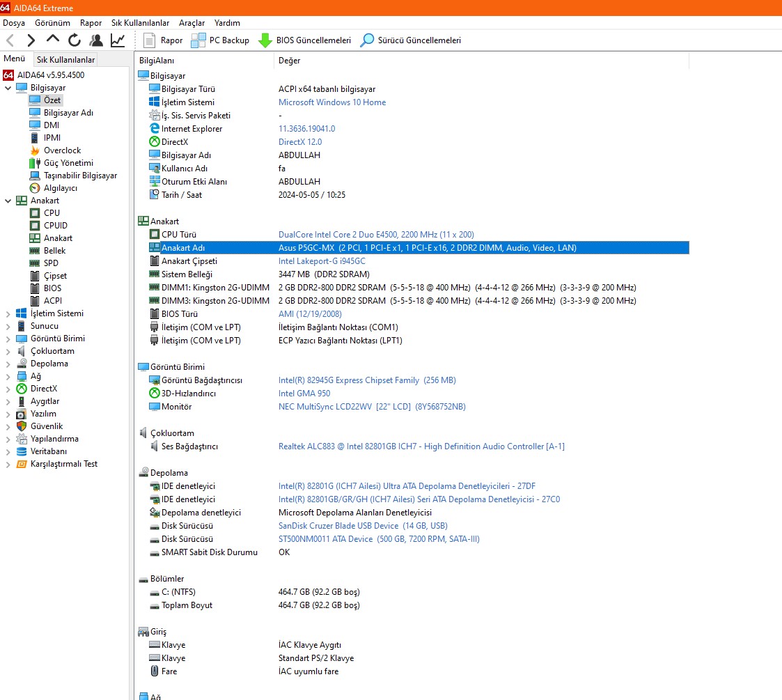Collapse the Bilgisayar tree node
Screen dimensions: 782x700
pos(8,88)
